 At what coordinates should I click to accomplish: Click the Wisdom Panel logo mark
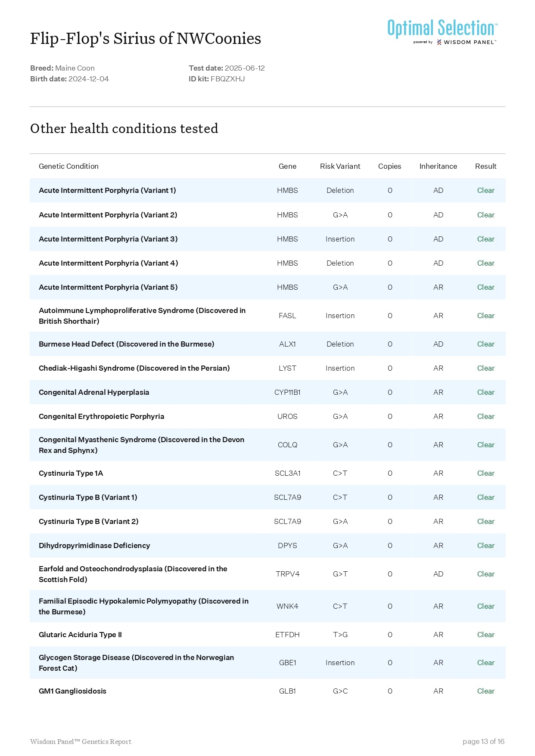[439, 42]
